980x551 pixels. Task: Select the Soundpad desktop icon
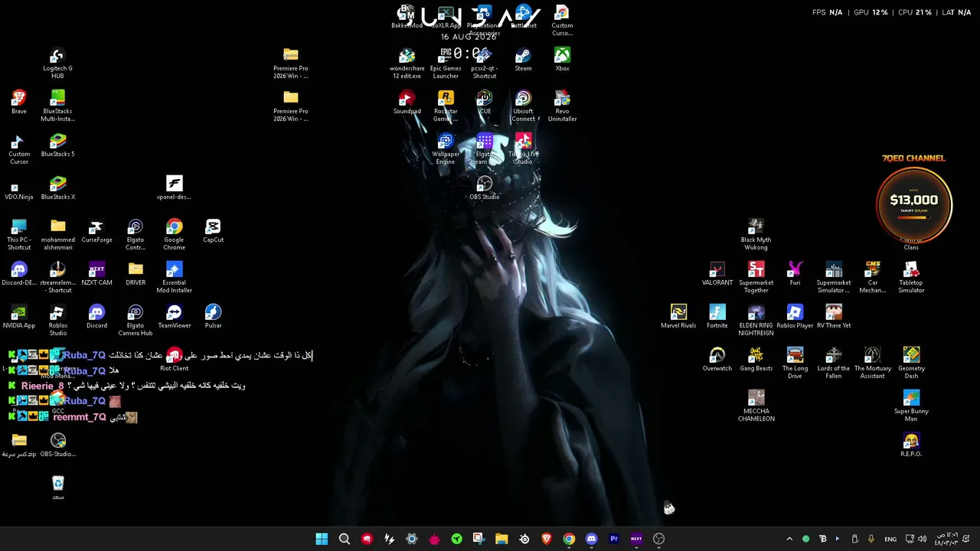click(x=407, y=103)
